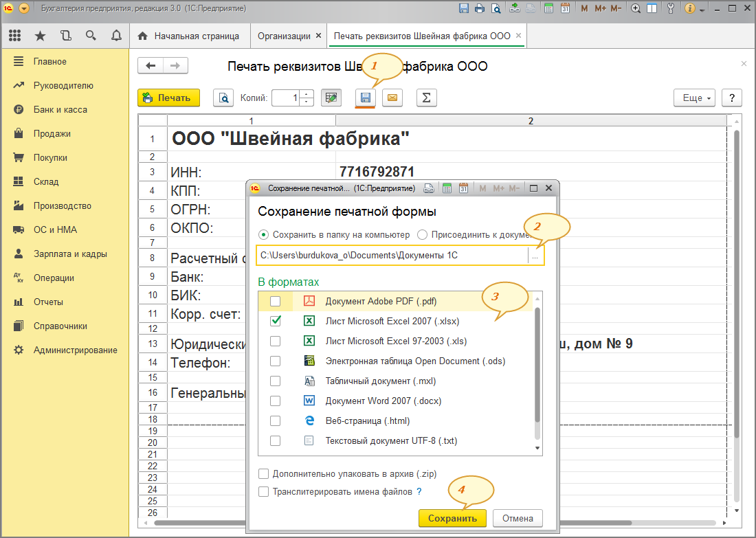Click the Сохранить button in the dialog

(452, 519)
